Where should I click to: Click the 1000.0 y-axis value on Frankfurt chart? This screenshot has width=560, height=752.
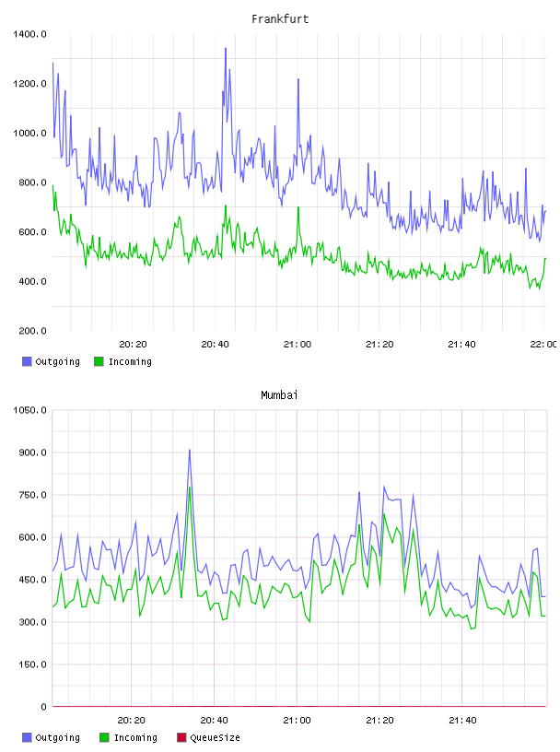[x=29, y=133]
